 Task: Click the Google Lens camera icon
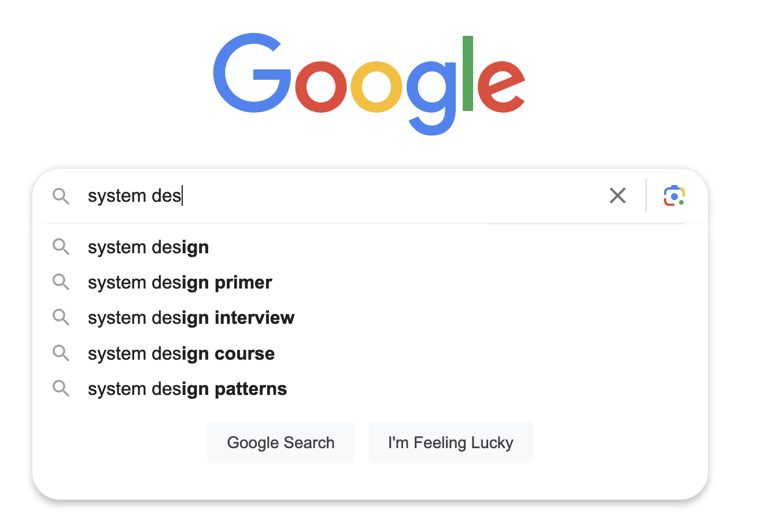pyautogui.click(x=674, y=195)
